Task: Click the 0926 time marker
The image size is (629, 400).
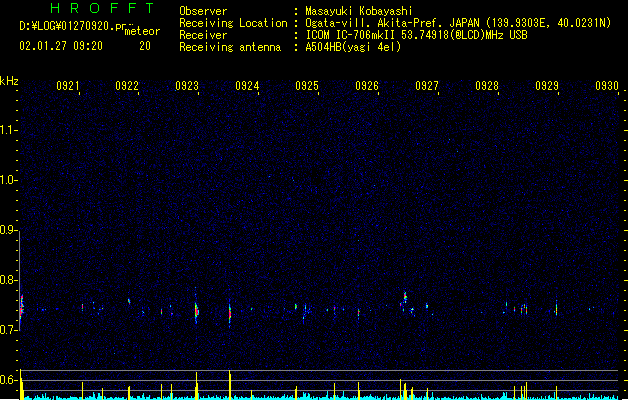Action: click(x=367, y=86)
